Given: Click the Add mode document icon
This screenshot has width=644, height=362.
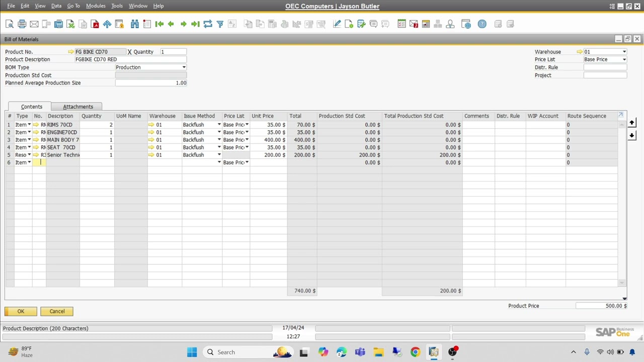Looking at the screenshot, I should pyautogui.click(x=147, y=24).
